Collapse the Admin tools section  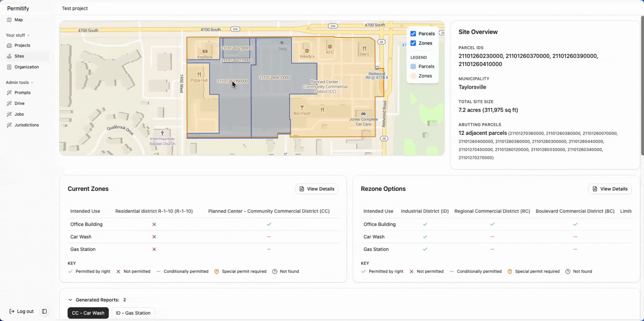point(32,83)
